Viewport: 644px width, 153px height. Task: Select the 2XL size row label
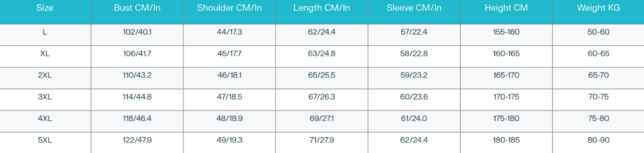(x=45, y=75)
